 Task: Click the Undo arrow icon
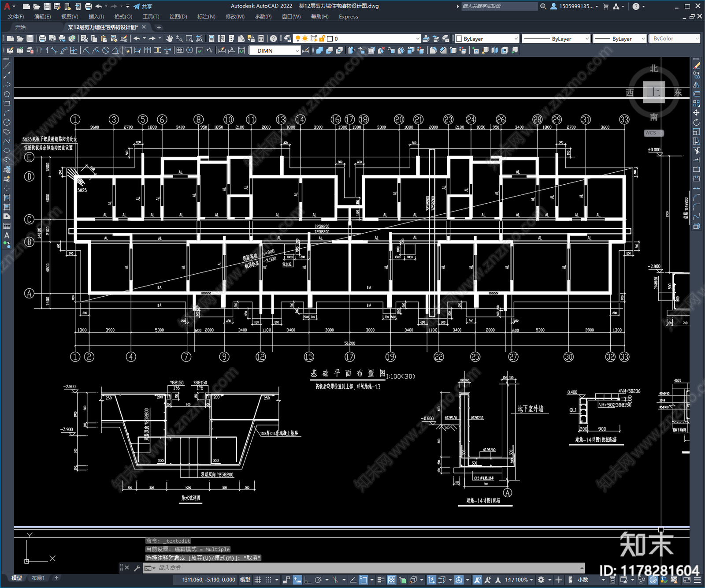point(137,39)
